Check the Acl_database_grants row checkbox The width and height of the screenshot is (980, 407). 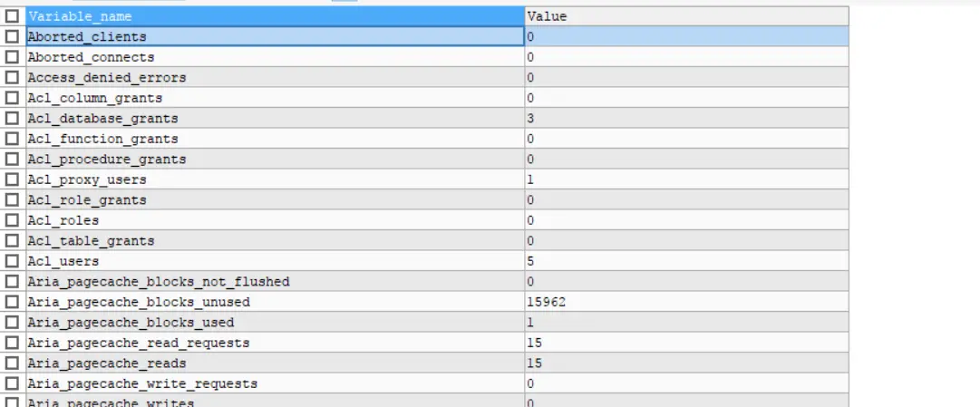[x=12, y=118]
